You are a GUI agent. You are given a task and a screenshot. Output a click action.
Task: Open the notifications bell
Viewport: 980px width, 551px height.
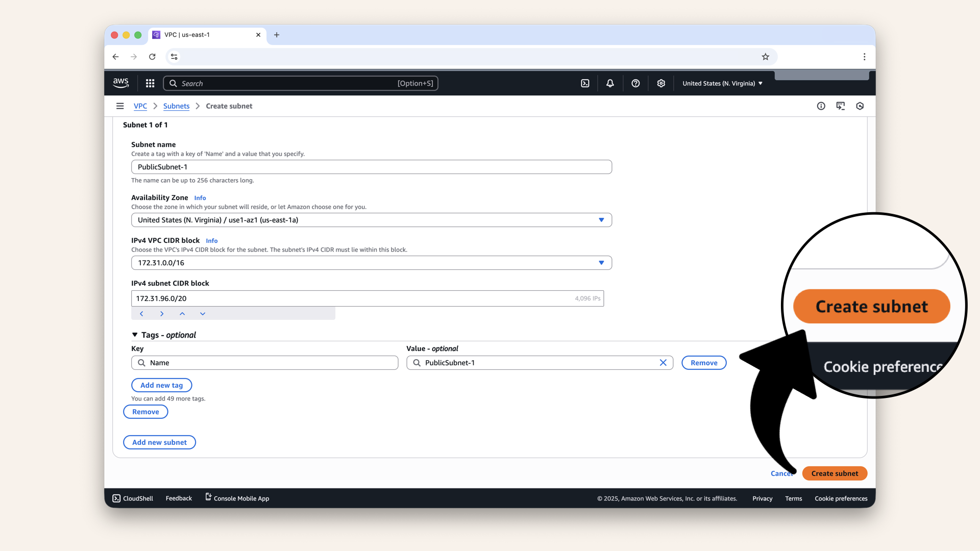click(x=610, y=83)
